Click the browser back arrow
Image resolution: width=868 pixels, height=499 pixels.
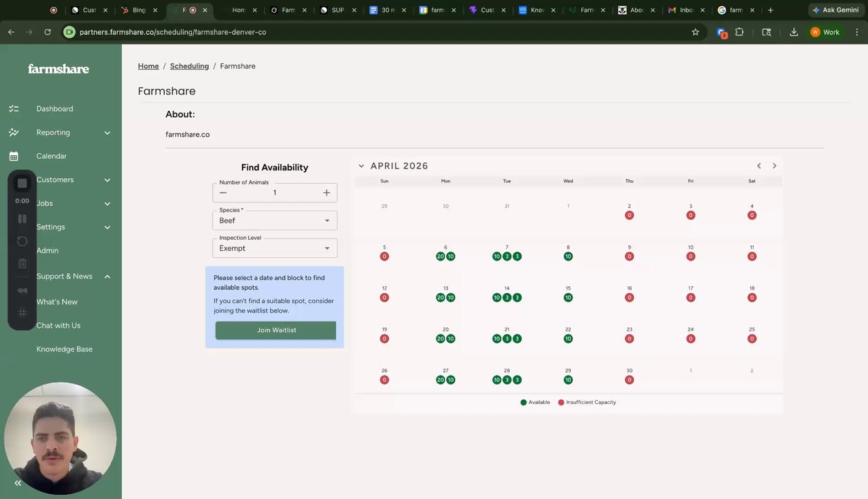(11, 32)
